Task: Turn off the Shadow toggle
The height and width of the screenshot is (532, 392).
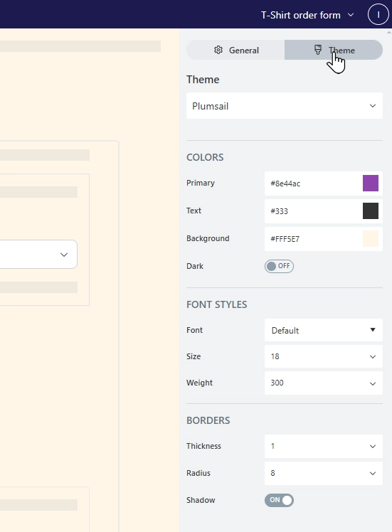Action: (279, 500)
